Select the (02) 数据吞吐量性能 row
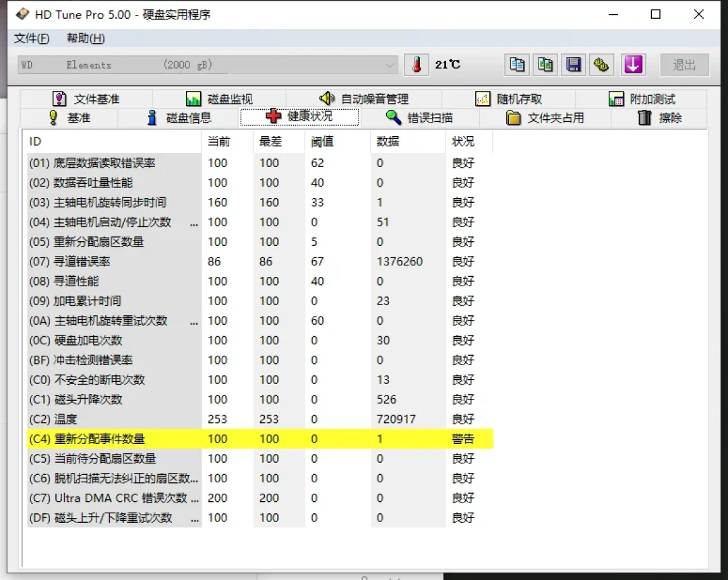Screen dimensions: 728x580 point(260,183)
